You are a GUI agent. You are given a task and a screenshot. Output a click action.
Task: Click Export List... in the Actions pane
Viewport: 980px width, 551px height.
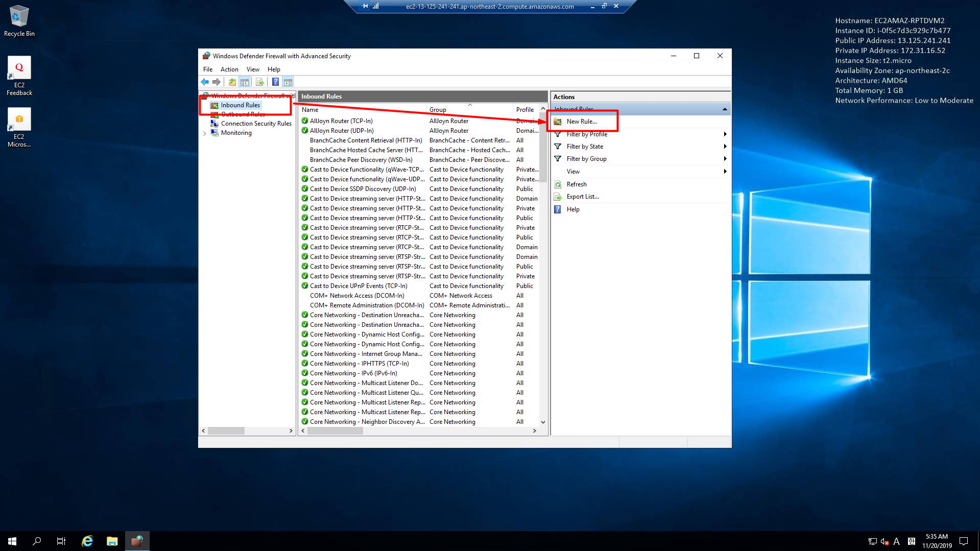583,197
